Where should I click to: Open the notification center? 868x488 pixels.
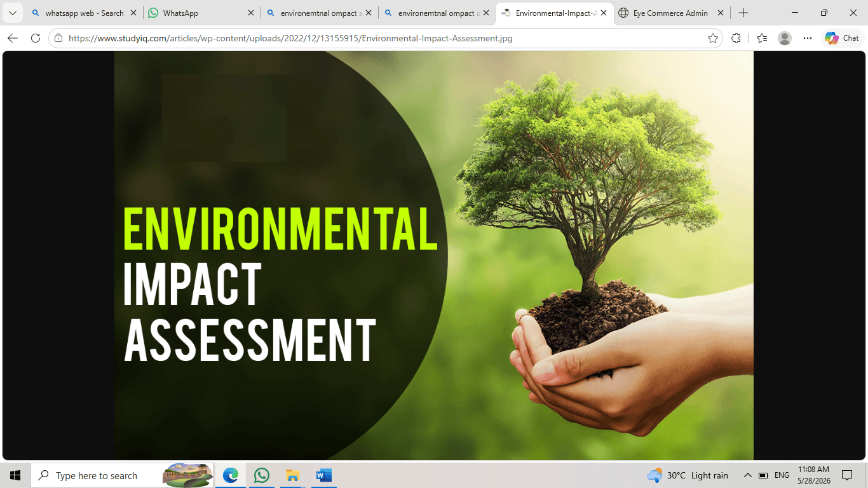(847, 475)
